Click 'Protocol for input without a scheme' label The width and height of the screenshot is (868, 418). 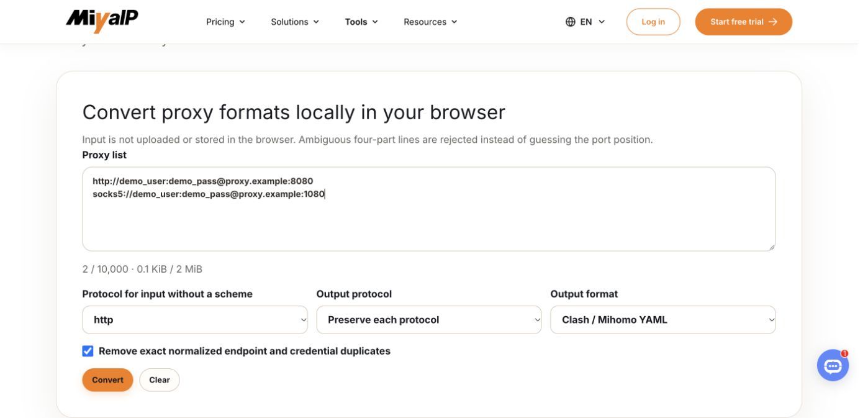pyautogui.click(x=168, y=294)
